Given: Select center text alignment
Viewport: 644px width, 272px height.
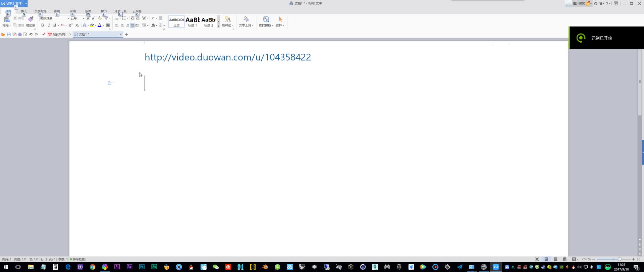Looking at the screenshot, I should point(122,25).
